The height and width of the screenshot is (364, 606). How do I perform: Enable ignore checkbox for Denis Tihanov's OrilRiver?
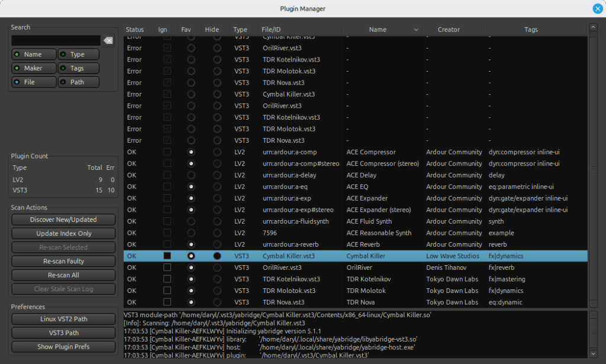167,268
